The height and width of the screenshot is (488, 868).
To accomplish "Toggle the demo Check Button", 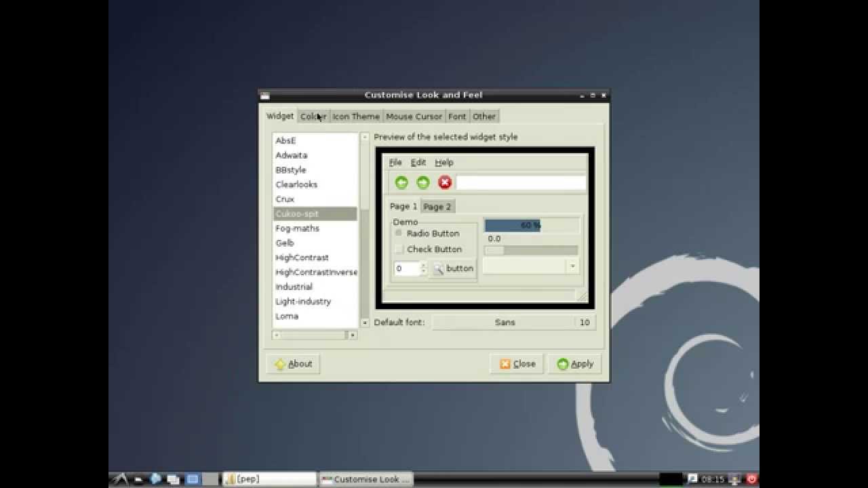I will [428, 249].
